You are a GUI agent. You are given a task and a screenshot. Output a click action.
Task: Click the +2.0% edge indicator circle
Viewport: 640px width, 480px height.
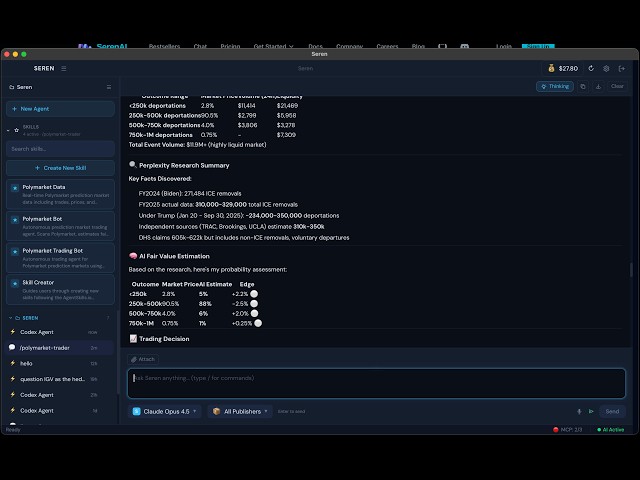pyautogui.click(x=254, y=313)
